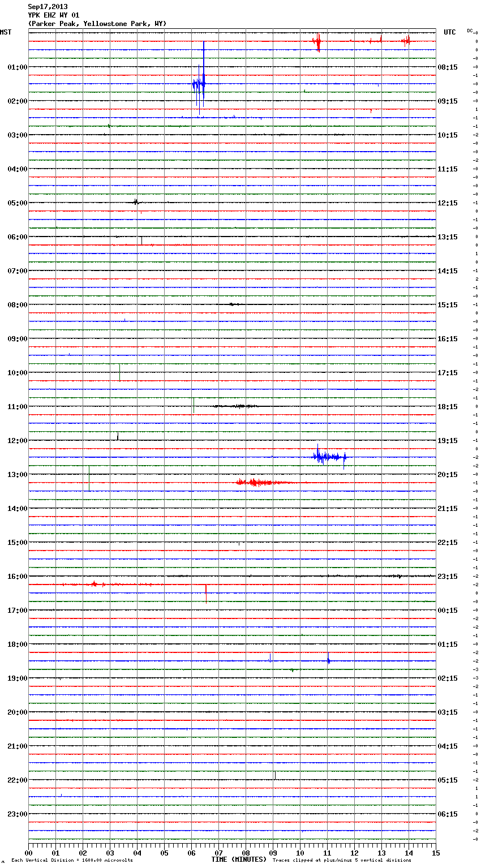Select the 02:00 MST time label
Image resolution: width=481 pixels, height=868 pixels.
coord(18,101)
